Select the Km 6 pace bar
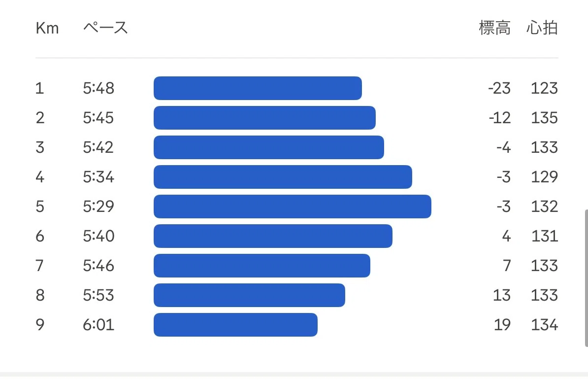This screenshot has width=588, height=380. click(x=273, y=236)
